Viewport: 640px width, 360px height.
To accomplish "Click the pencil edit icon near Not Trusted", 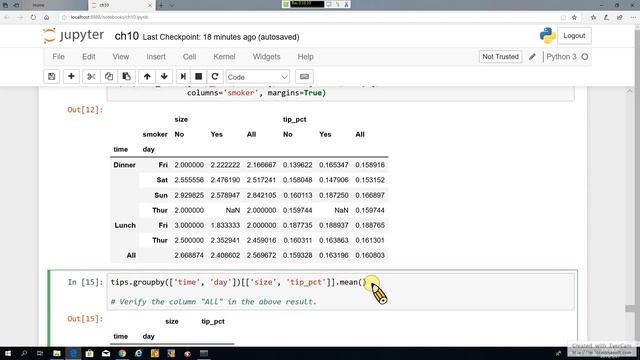I will click(x=532, y=57).
